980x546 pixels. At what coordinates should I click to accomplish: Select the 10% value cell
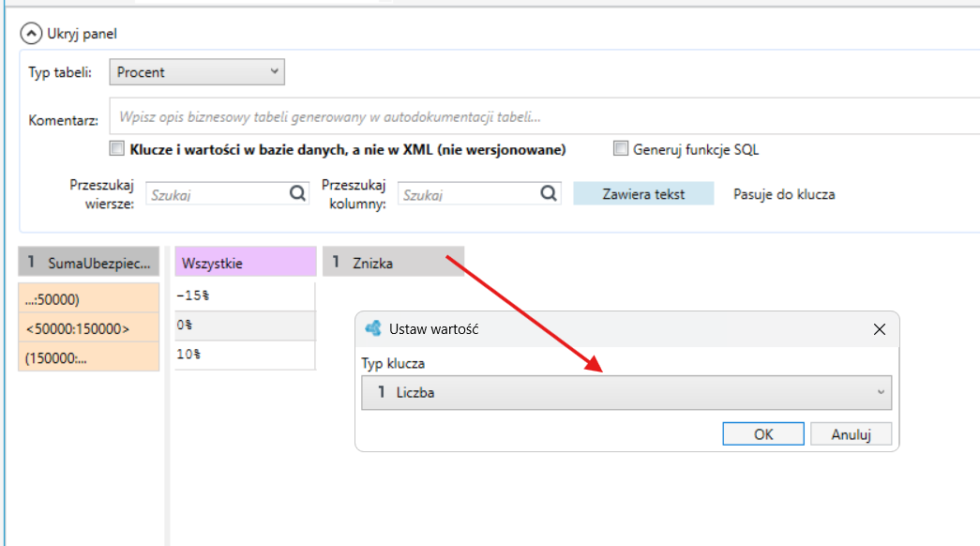pyautogui.click(x=245, y=355)
